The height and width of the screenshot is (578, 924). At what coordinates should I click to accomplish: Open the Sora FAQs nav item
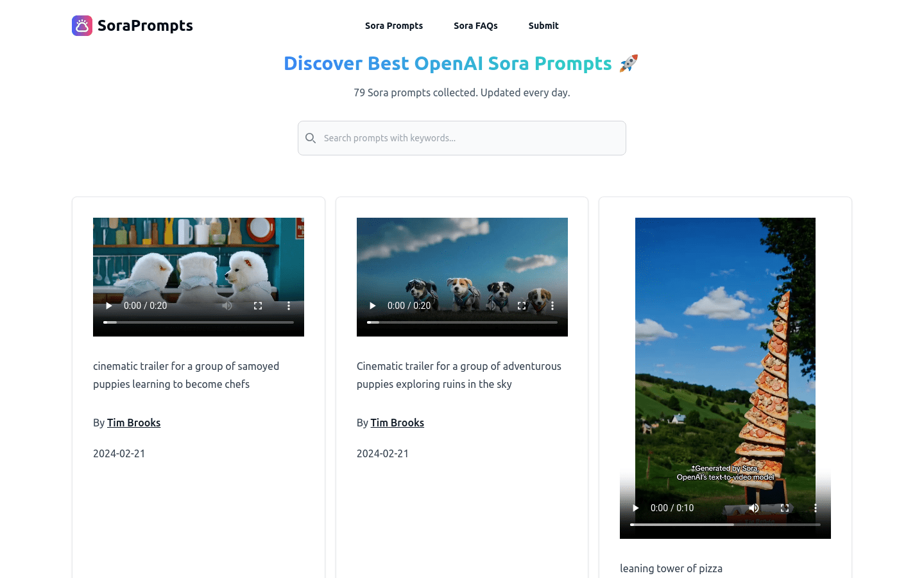click(x=475, y=26)
